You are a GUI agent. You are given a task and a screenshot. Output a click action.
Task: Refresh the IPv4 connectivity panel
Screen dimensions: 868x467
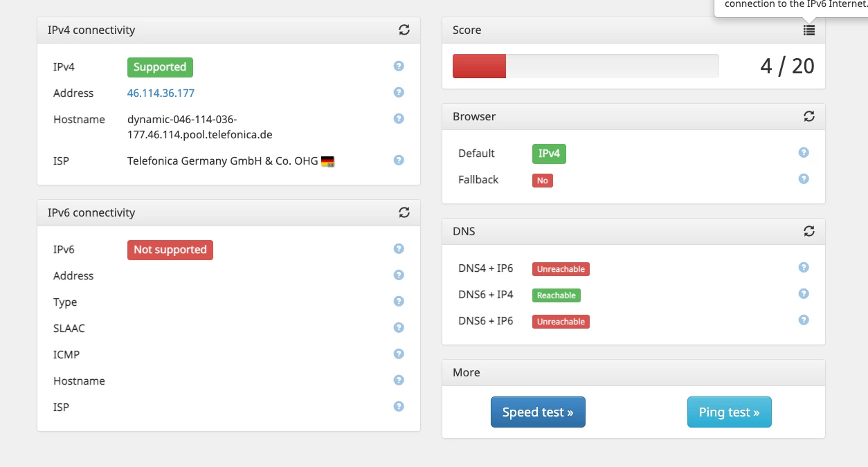404,30
